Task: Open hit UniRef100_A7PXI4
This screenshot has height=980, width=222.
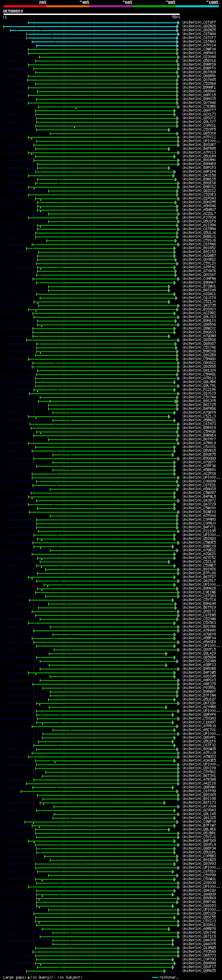Action: pyautogui.click(x=199, y=45)
